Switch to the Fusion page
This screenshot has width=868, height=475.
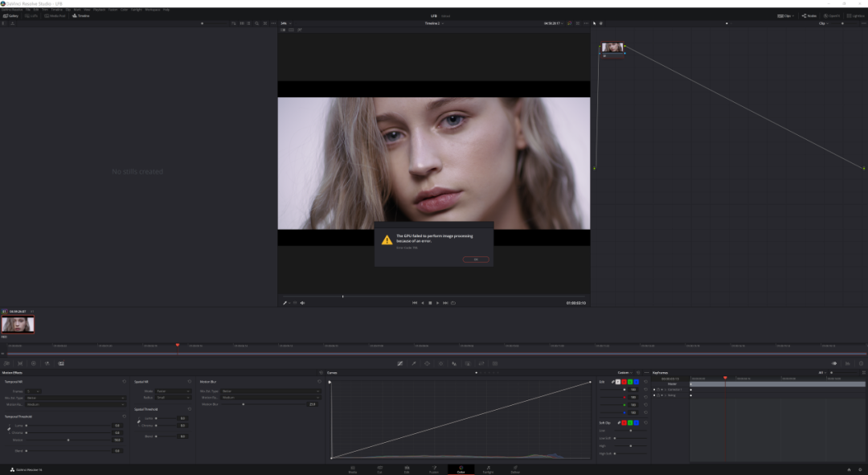(x=434, y=469)
